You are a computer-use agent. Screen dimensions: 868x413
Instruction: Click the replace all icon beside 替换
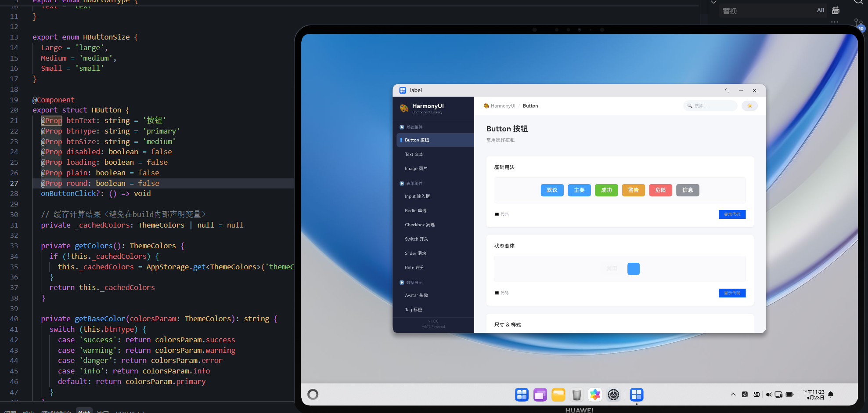pos(836,10)
